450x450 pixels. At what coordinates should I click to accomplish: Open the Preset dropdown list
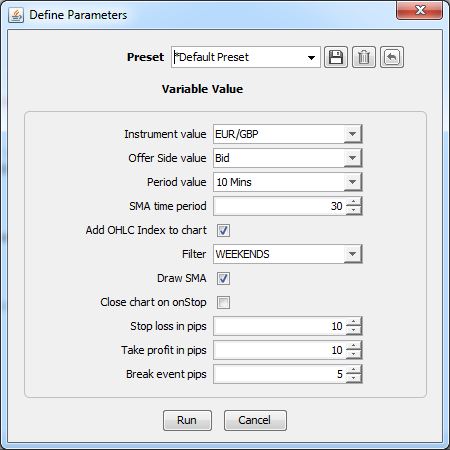[311, 57]
